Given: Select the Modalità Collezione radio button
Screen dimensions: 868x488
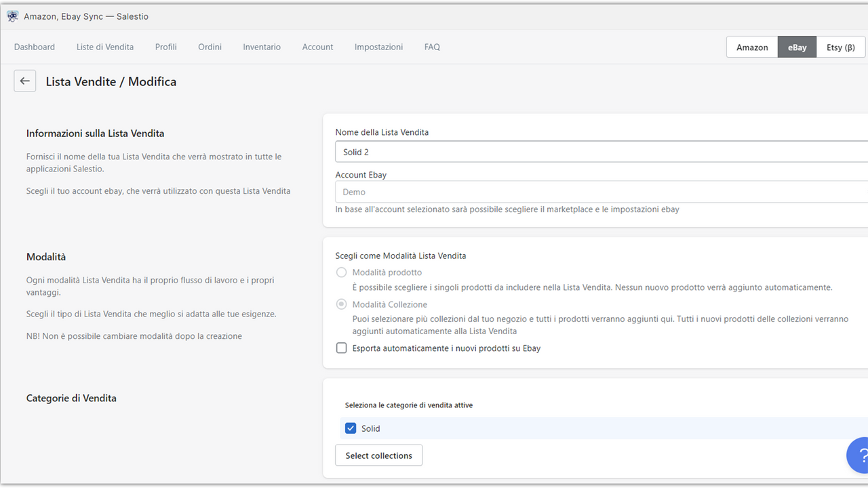Looking at the screenshot, I should [x=342, y=304].
